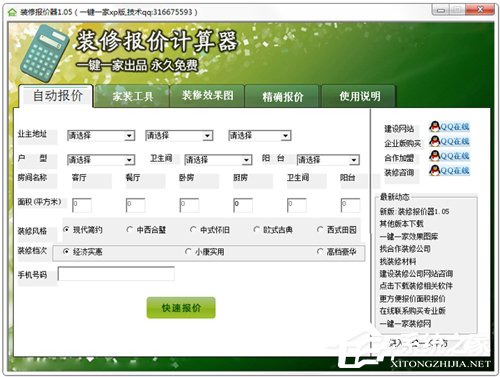500x377 pixels.
Task: Click the QQ在线 link for 建设网站
Action: click(x=455, y=127)
